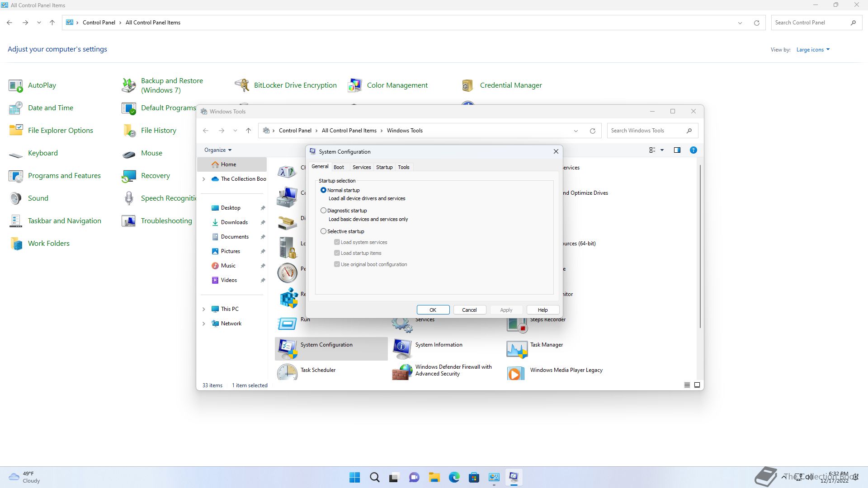Go up one level in Windows Tools

tap(248, 131)
